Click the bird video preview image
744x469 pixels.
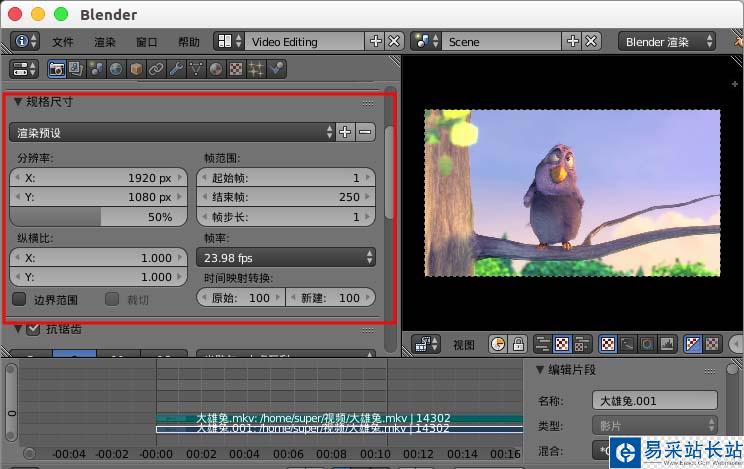point(572,193)
